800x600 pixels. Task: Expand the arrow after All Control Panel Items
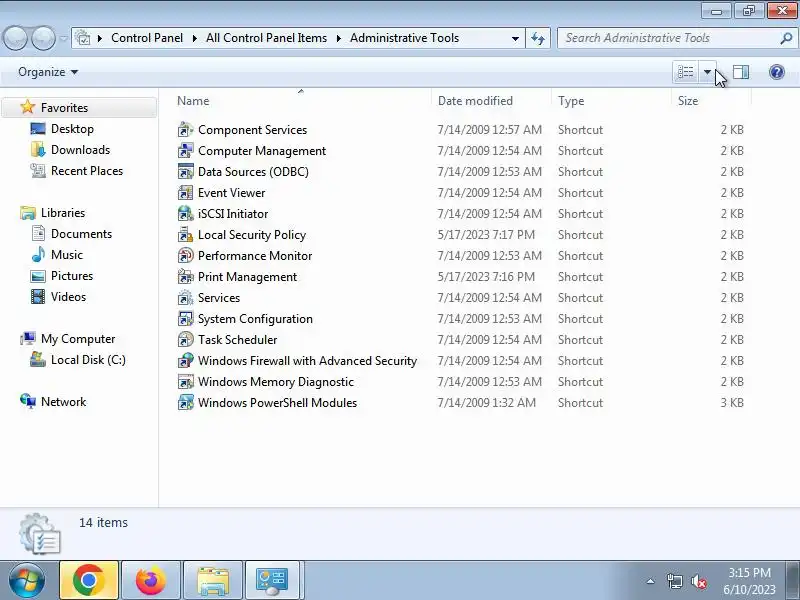338,38
